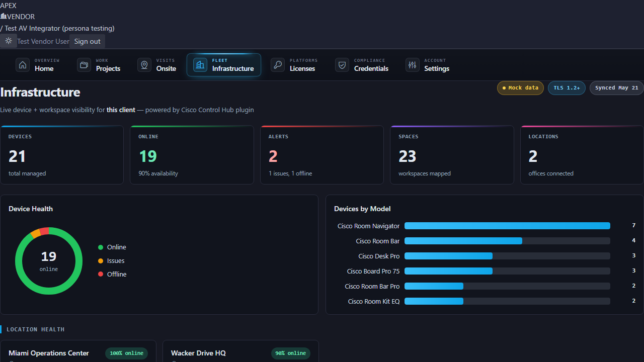Image resolution: width=644 pixels, height=362 pixels.
Task: Click the Device Health heading
Action: (31, 209)
